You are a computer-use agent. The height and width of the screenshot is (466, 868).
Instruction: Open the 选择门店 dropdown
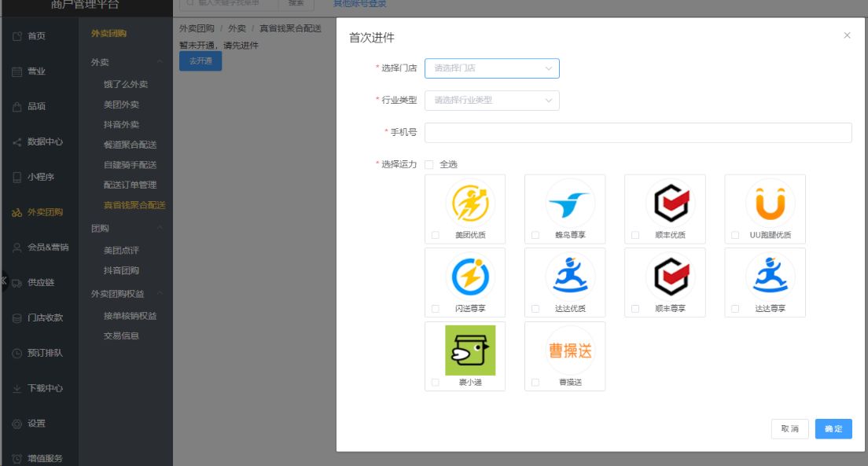click(492, 68)
